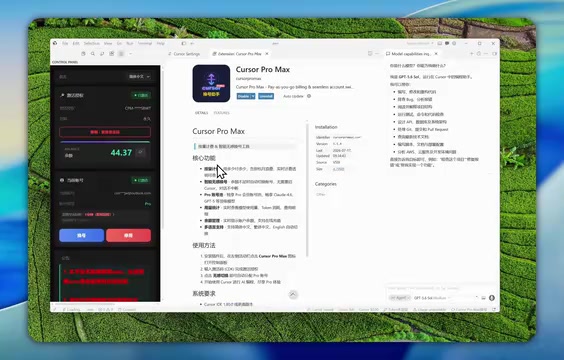Screen dimensions: 564x360
Task: Switch to the DETAILS tab
Action: tap(201, 113)
